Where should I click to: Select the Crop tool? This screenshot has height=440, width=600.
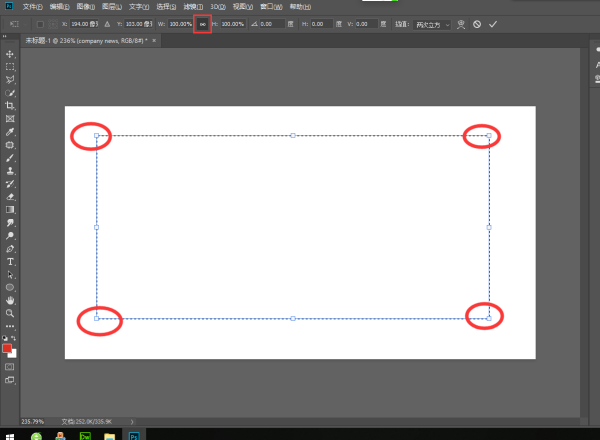pos(10,105)
